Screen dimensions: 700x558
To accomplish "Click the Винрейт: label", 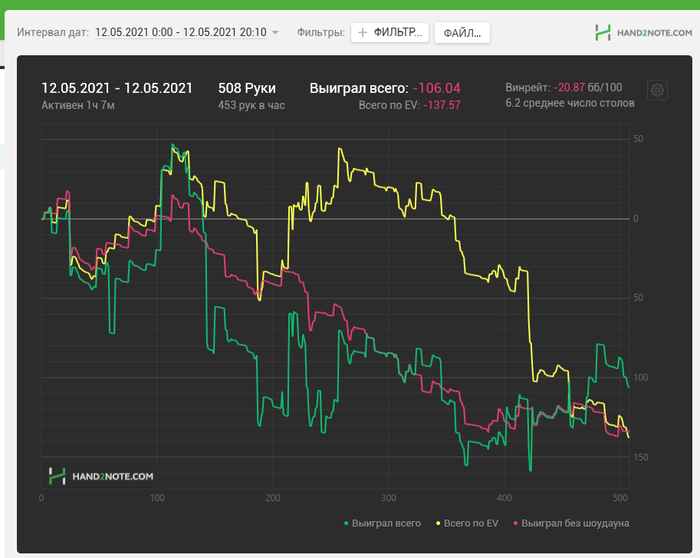I will [x=528, y=87].
